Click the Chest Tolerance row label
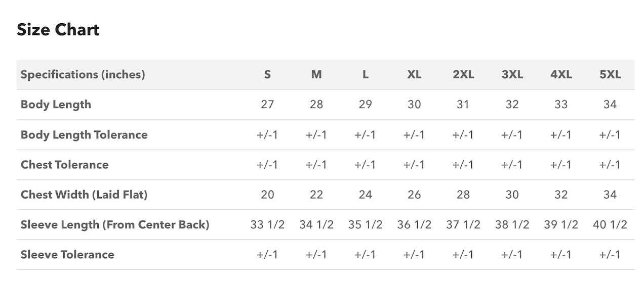Image resolution: width=644 pixels, height=281 pixels. (64, 165)
